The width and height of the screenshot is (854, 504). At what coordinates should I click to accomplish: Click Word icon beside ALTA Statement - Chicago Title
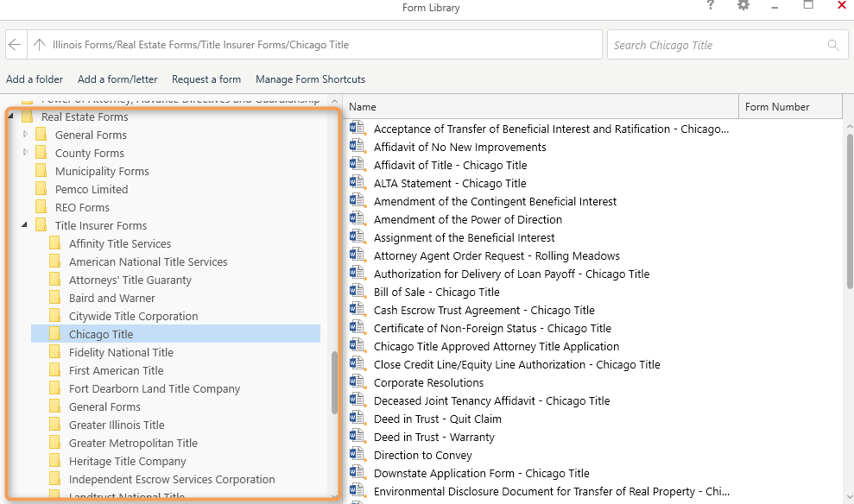pos(357,182)
